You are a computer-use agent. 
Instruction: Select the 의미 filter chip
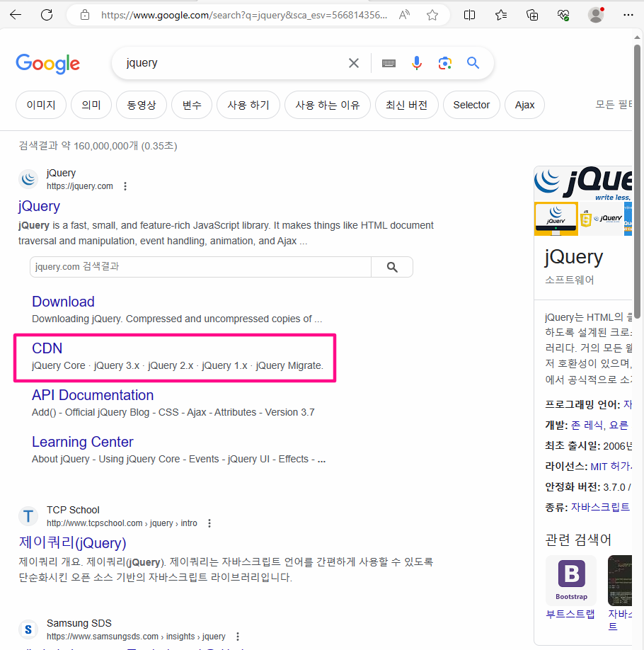point(91,105)
